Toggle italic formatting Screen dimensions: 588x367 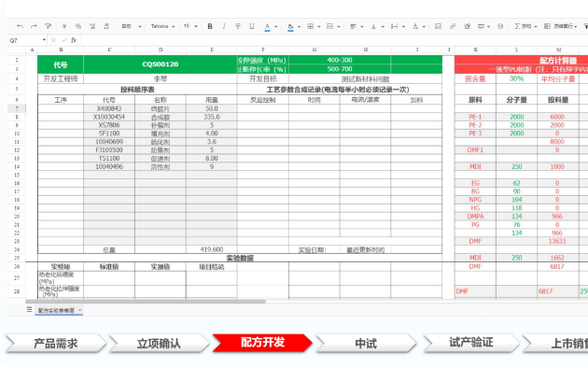coord(224,26)
